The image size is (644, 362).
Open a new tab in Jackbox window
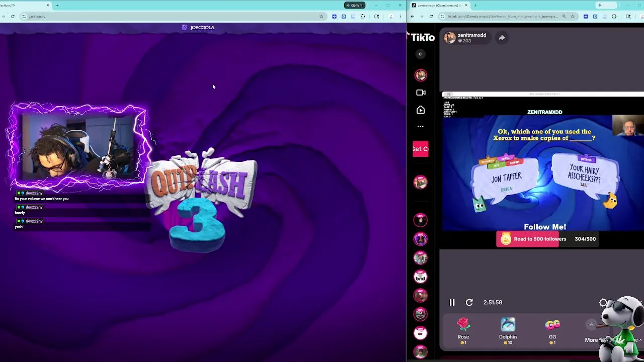tap(57, 5)
